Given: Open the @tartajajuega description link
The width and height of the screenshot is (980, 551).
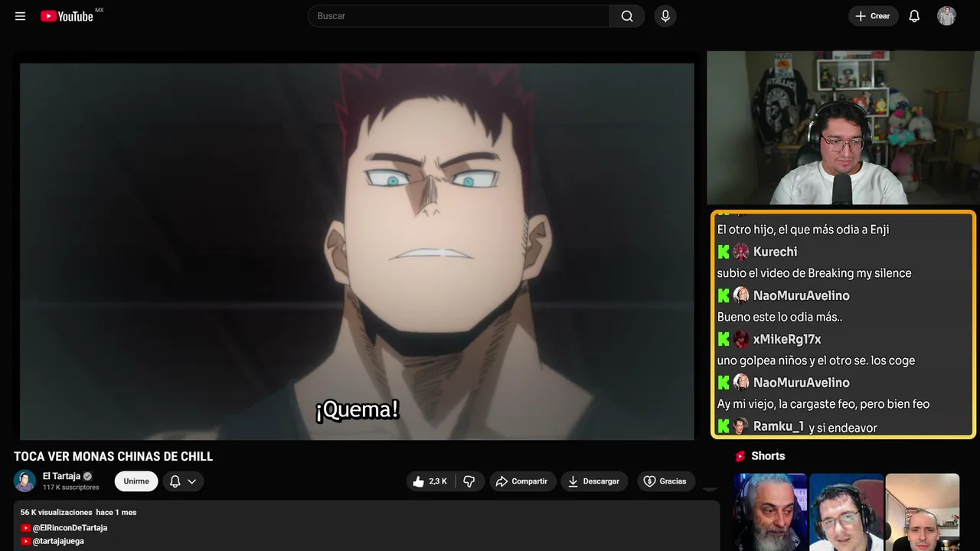Looking at the screenshot, I should 58,541.
